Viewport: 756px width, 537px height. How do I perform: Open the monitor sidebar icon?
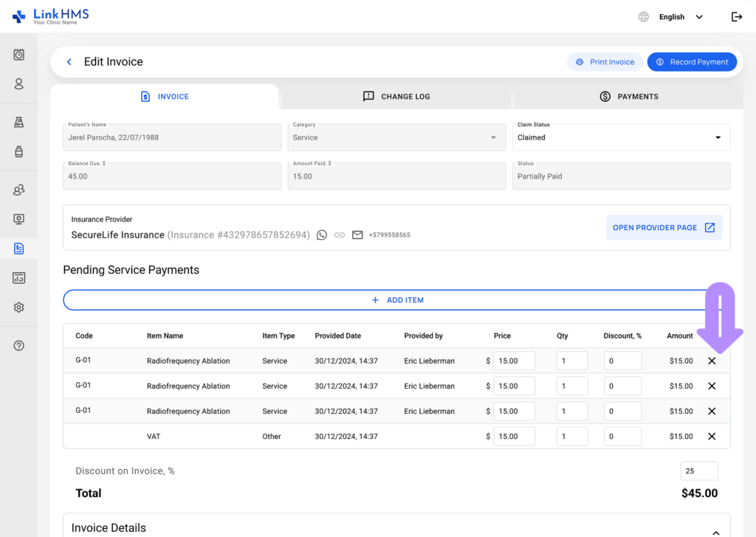[18, 219]
